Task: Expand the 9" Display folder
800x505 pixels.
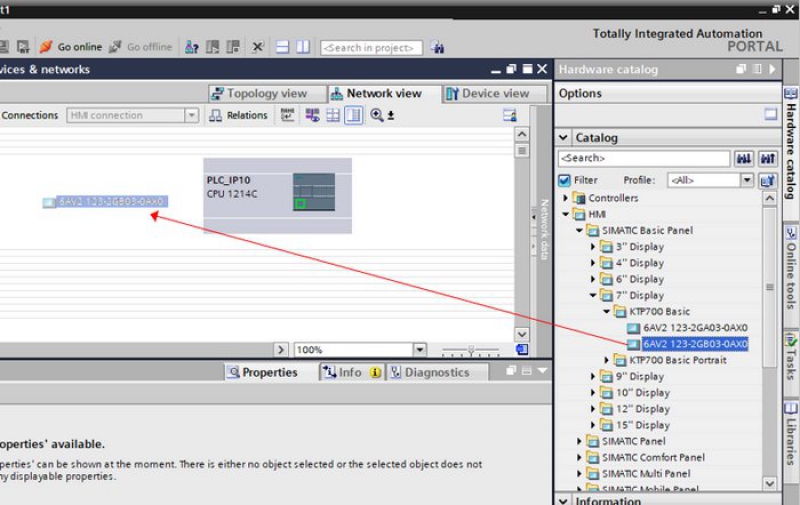Action: [x=593, y=376]
